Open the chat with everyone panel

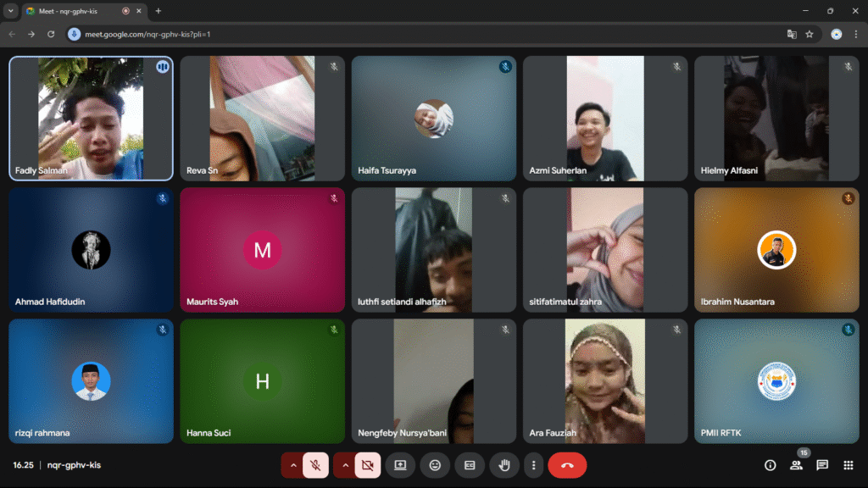click(821, 465)
